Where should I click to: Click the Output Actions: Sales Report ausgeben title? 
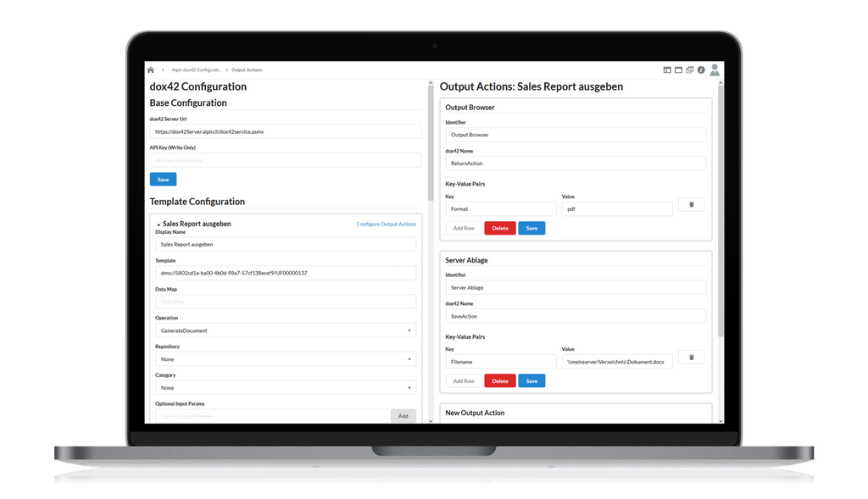(x=531, y=86)
